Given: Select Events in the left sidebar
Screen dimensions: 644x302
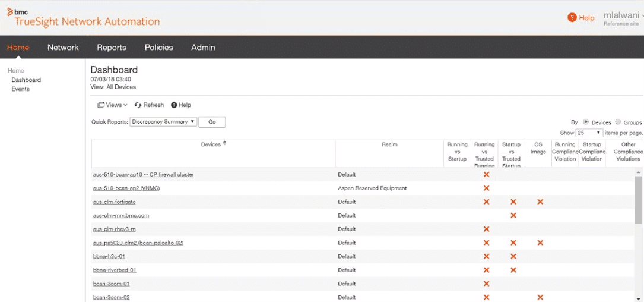Looking at the screenshot, I should point(21,89).
